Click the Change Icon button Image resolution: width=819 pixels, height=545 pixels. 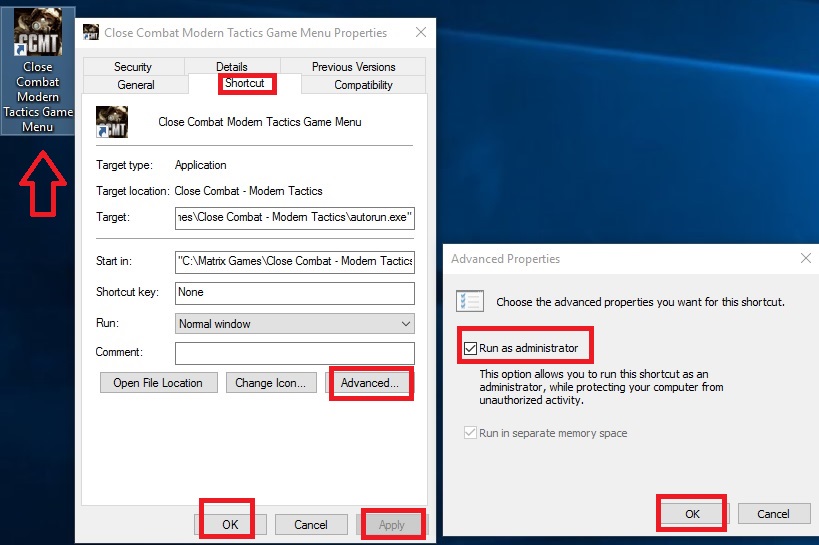[x=271, y=383]
